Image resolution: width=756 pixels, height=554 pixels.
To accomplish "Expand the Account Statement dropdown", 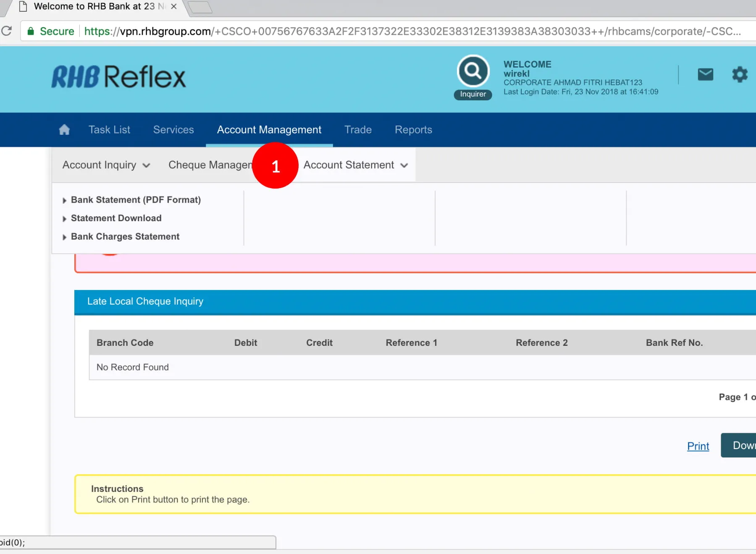I will tap(355, 165).
